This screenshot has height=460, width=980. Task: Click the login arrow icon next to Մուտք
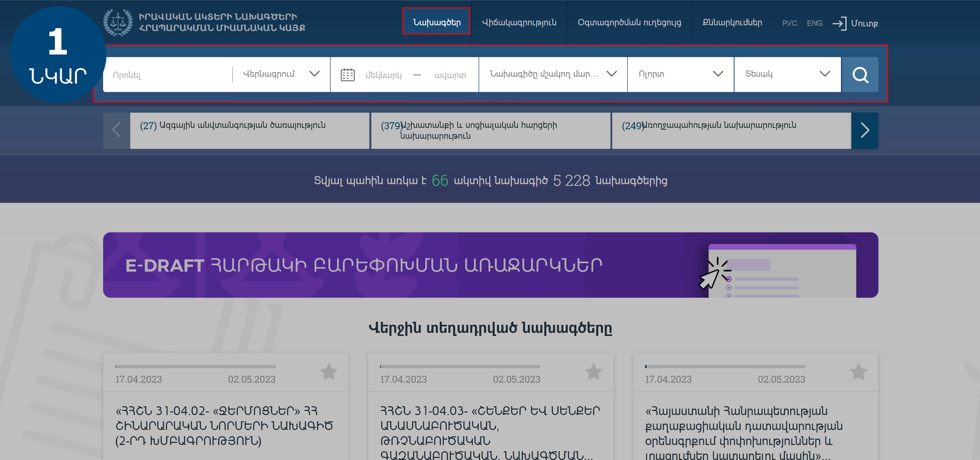pos(839,23)
